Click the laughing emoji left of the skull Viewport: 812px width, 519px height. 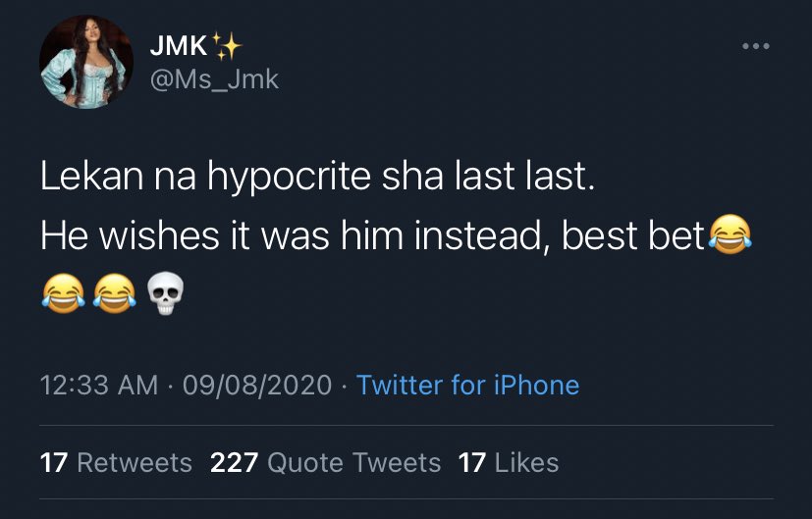114,292
